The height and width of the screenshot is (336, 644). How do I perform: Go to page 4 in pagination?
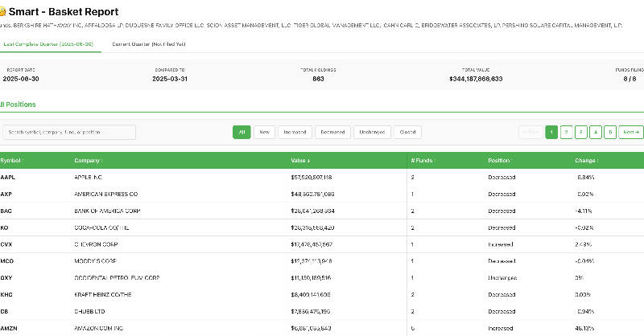(x=596, y=132)
